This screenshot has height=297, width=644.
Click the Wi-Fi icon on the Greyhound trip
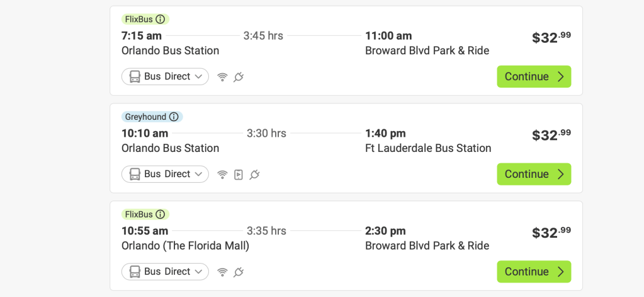222,175
